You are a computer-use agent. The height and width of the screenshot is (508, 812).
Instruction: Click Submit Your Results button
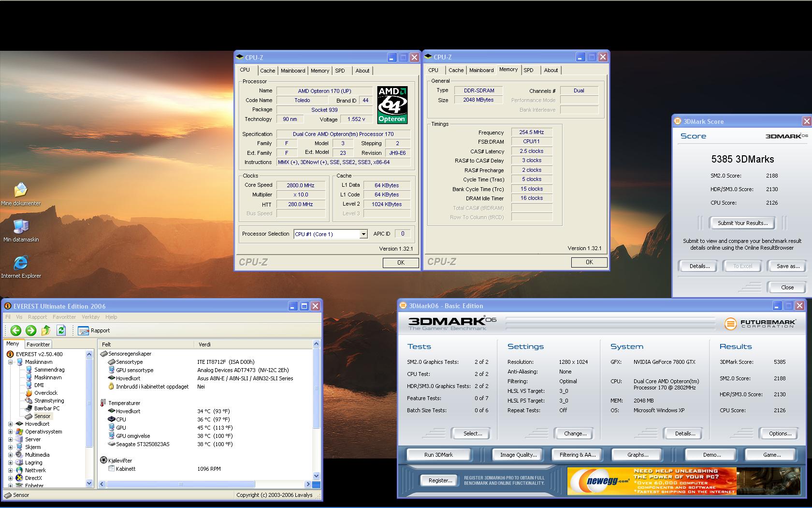tap(742, 223)
